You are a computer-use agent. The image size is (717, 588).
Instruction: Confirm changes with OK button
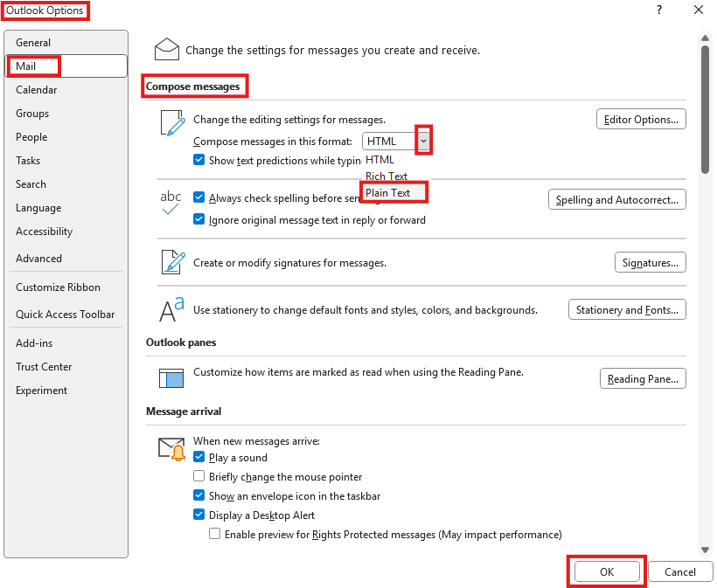click(x=606, y=571)
